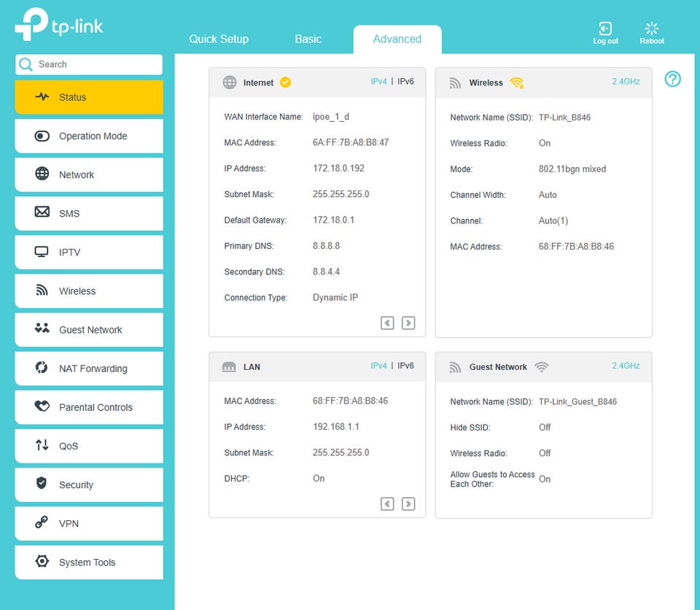
Task: Open Wireless settings from sidebar
Action: [x=89, y=291]
